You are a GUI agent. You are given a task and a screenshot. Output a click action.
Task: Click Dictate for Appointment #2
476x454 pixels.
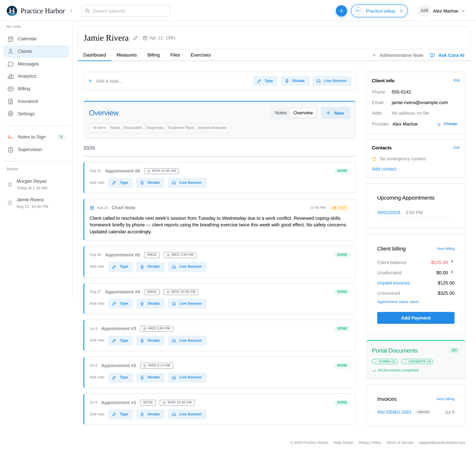point(150,377)
